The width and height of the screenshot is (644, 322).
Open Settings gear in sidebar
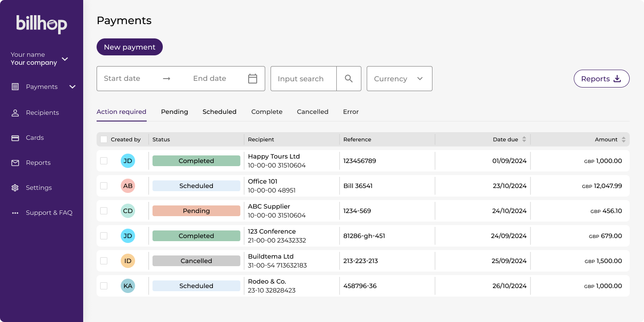click(15, 188)
